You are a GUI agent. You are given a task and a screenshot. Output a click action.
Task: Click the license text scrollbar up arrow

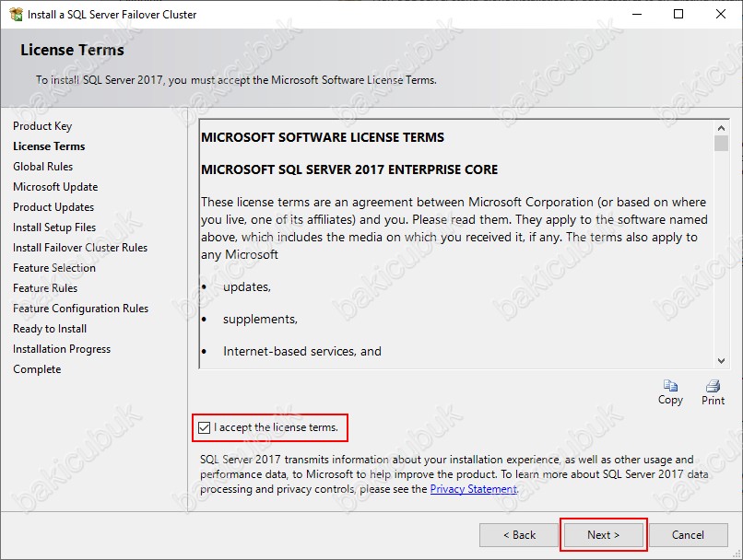pos(721,128)
